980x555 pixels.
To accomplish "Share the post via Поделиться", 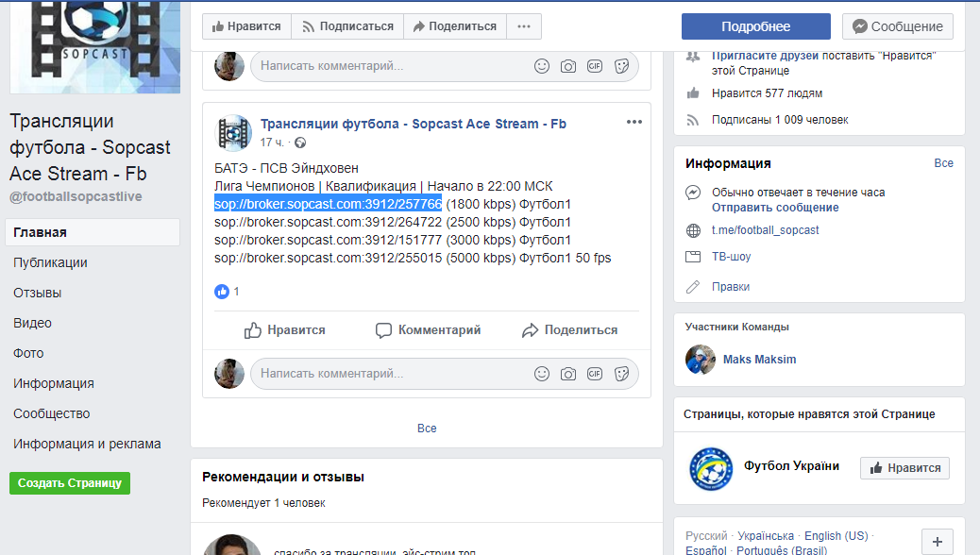I will [570, 330].
